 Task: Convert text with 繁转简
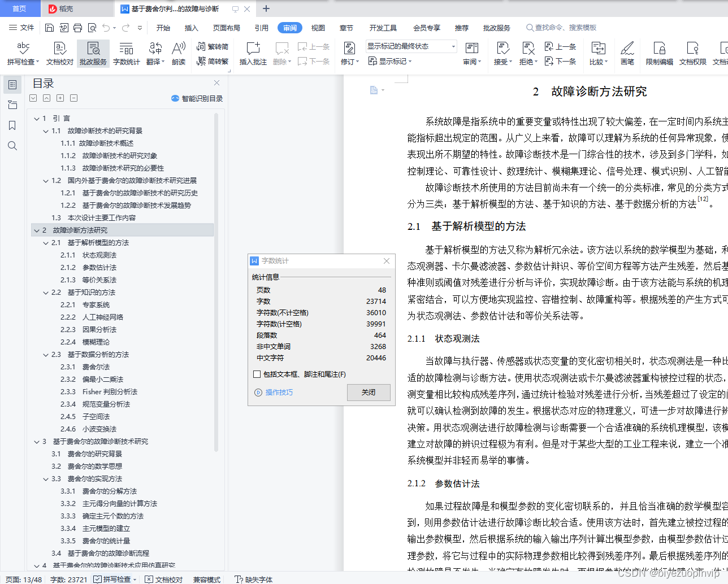tap(213, 46)
